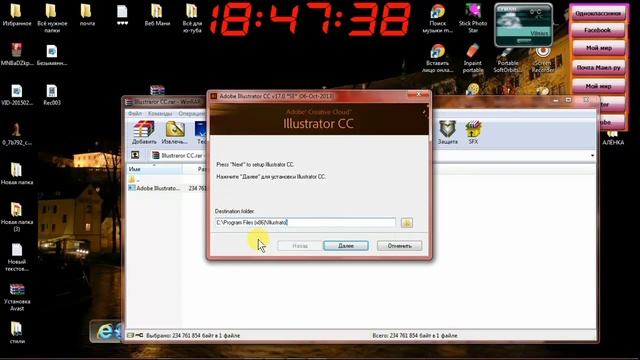Screen dimensions: 640x360
Task: Sort by the Имя column header in WinRAR
Action: point(154,169)
